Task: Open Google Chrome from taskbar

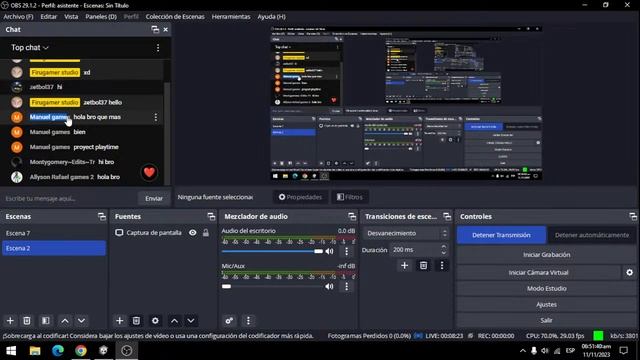Action: coord(81,351)
